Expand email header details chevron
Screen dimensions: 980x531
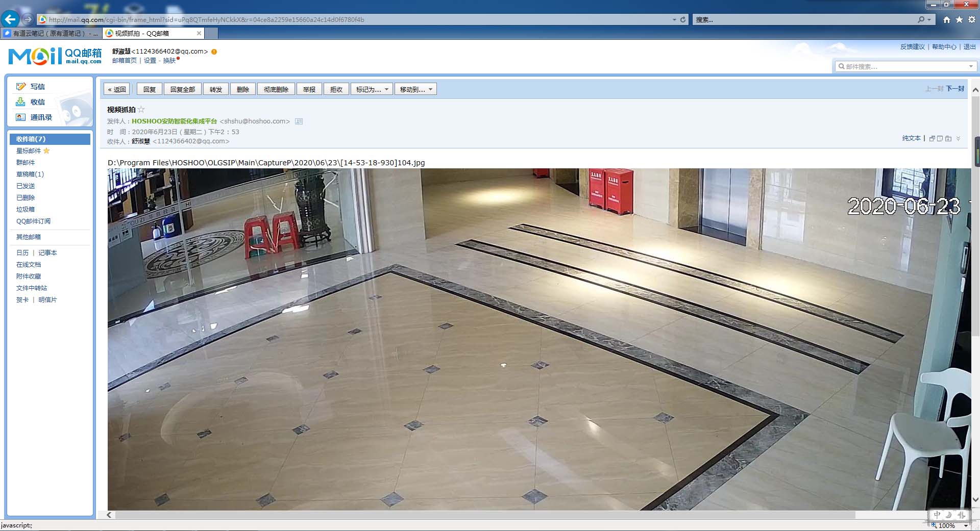coord(958,138)
